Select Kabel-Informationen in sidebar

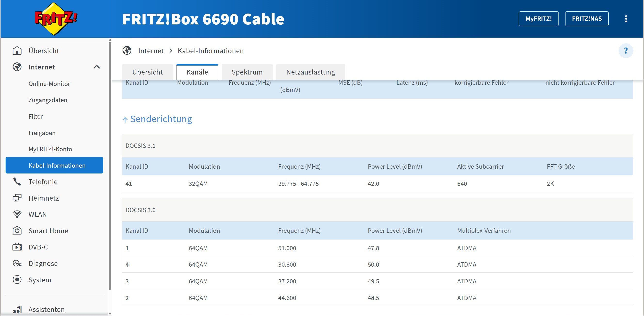(x=54, y=165)
